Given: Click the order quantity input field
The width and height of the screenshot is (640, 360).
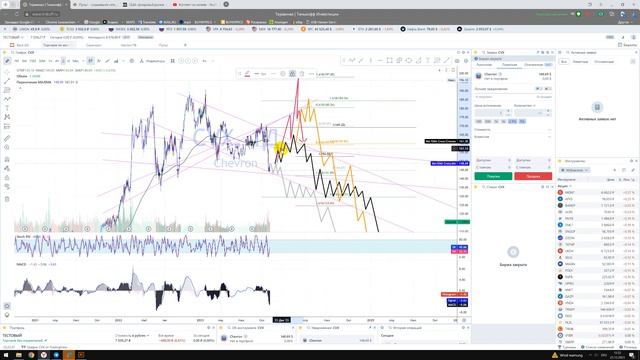Looking at the screenshot, I should click(x=529, y=112).
